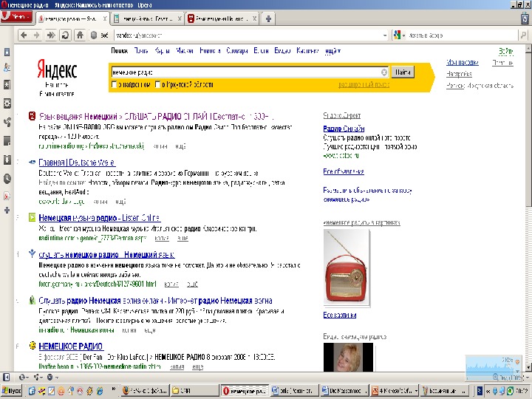Open Contacts panel in Opera sidebar
The width and height of the screenshot is (532, 399).
pos(7,68)
